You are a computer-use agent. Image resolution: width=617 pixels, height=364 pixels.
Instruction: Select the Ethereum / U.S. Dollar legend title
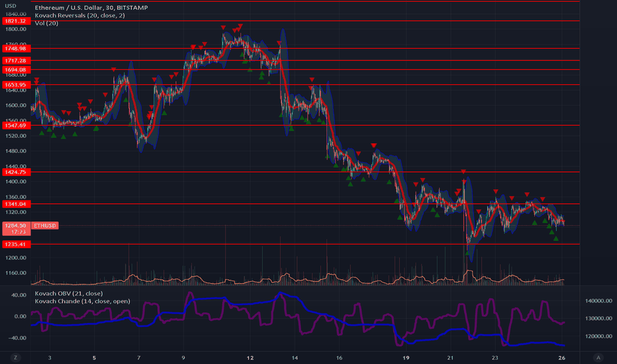91,7
